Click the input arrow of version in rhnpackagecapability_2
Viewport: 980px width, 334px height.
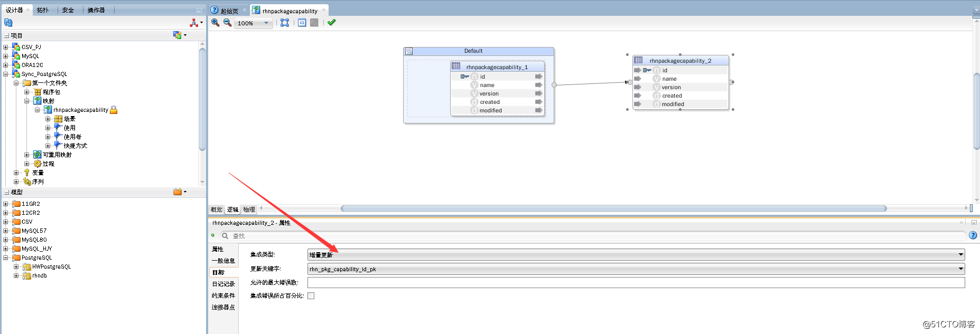638,87
